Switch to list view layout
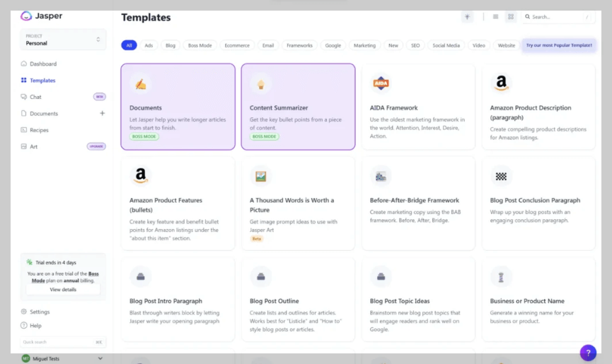 coord(495,17)
